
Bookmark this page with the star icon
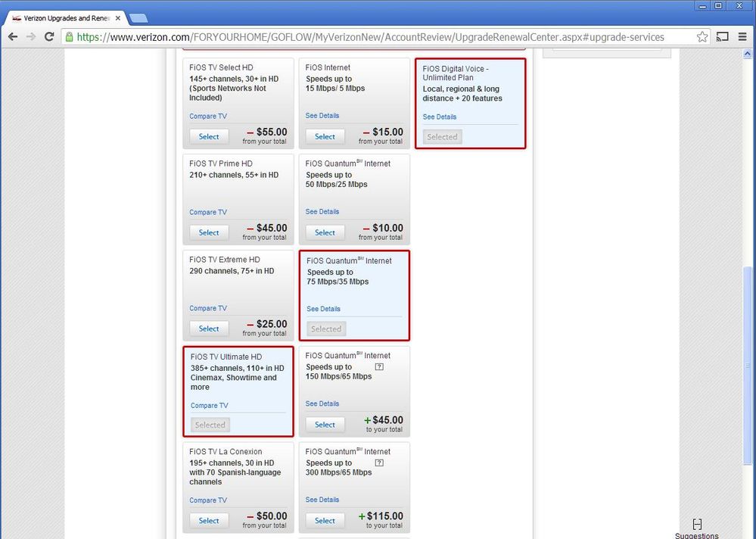click(702, 36)
